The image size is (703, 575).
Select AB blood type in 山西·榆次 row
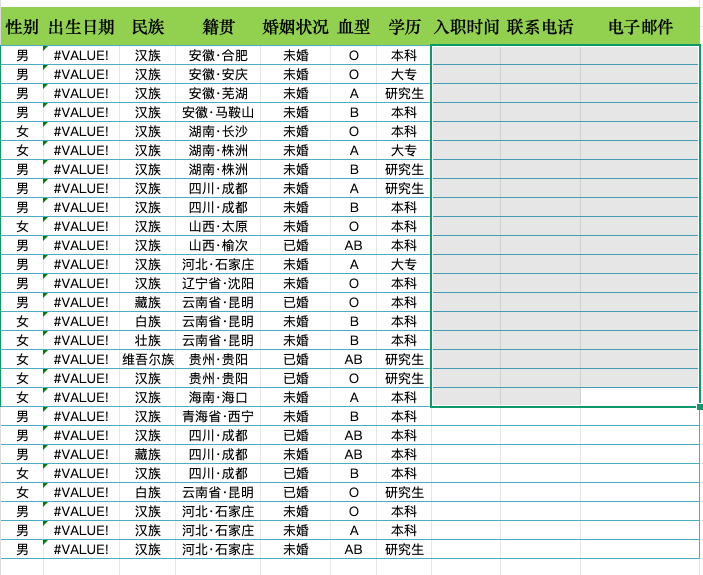[353, 245]
